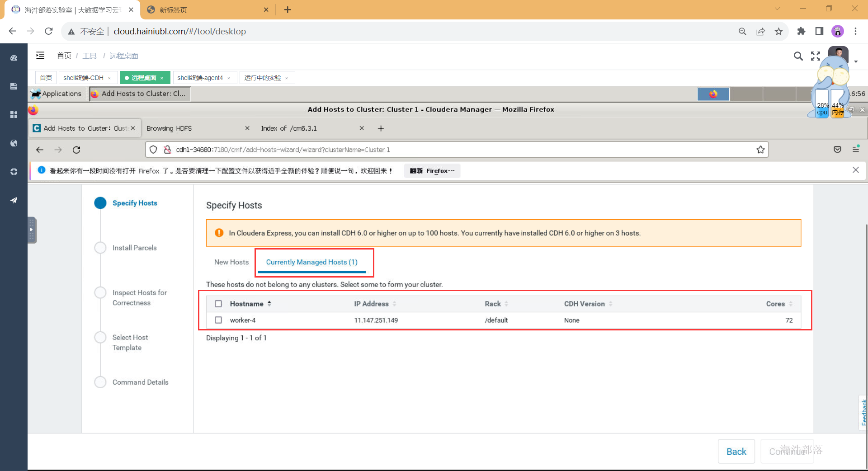Click the Continue button in wizard
This screenshot has height=471, width=868.
click(x=787, y=451)
